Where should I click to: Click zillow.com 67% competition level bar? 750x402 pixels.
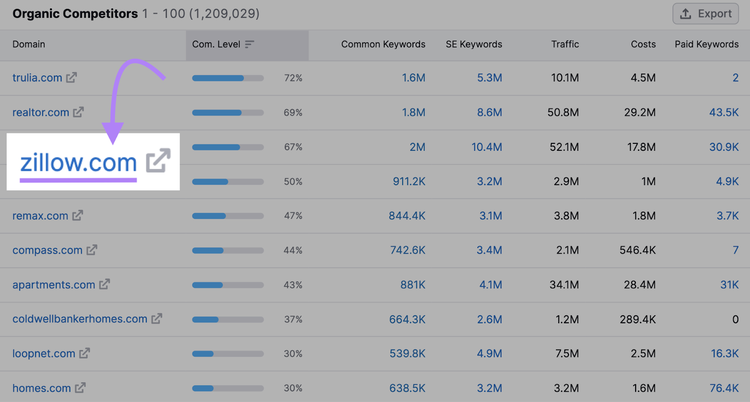pyautogui.click(x=228, y=147)
